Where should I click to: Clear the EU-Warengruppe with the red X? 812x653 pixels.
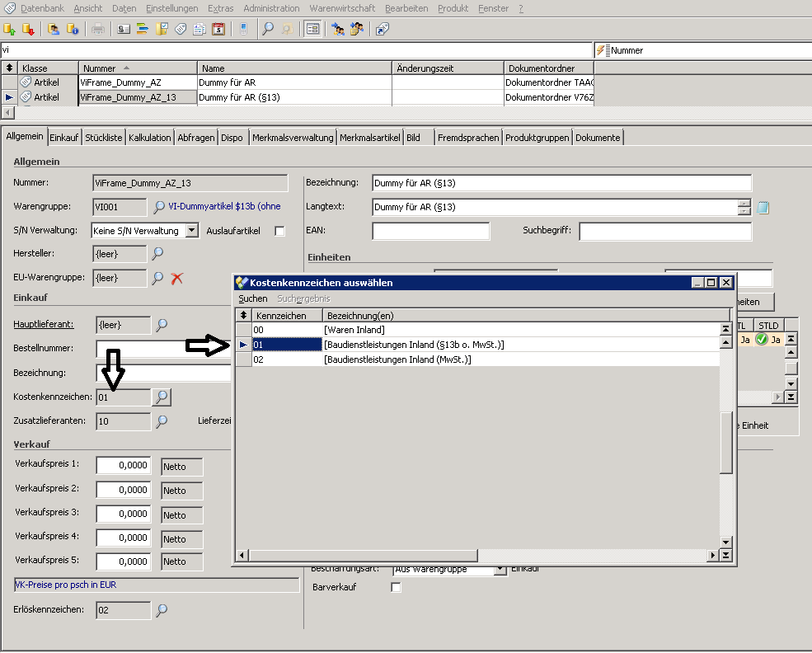(x=177, y=278)
